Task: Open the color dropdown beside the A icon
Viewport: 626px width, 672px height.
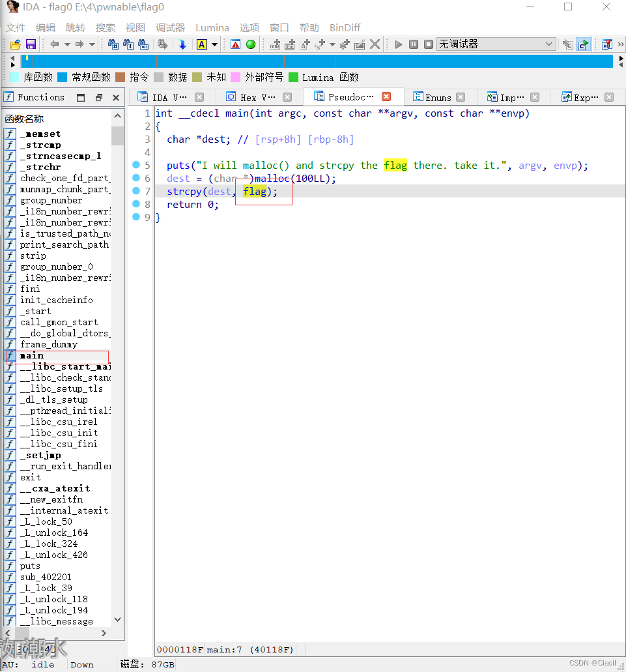Action: [x=215, y=44]
